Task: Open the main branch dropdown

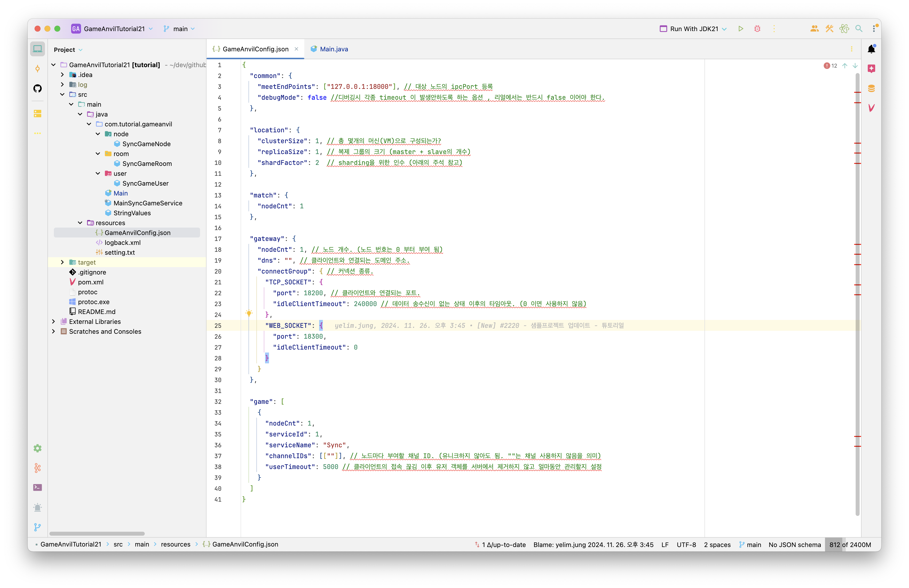Action: tap(180, 29)
